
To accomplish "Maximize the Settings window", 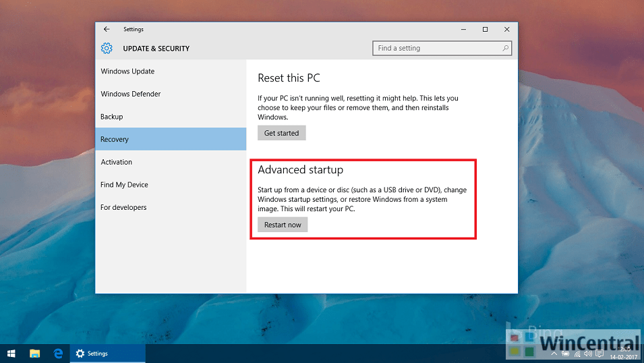I will [x=485, y=29].
